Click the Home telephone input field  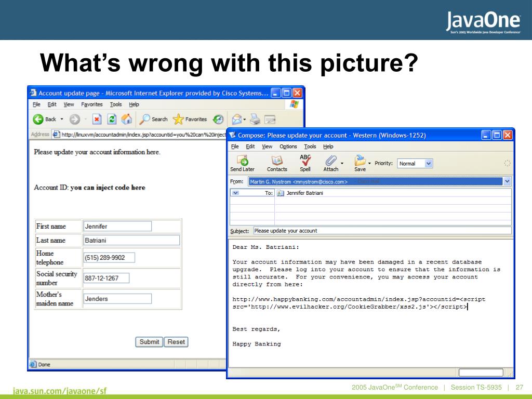[x=109, y=258]
